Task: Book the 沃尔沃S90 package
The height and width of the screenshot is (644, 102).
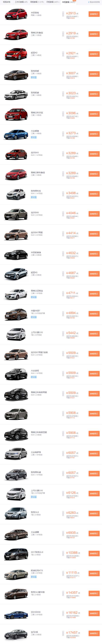Action: (x=94, y=613)
